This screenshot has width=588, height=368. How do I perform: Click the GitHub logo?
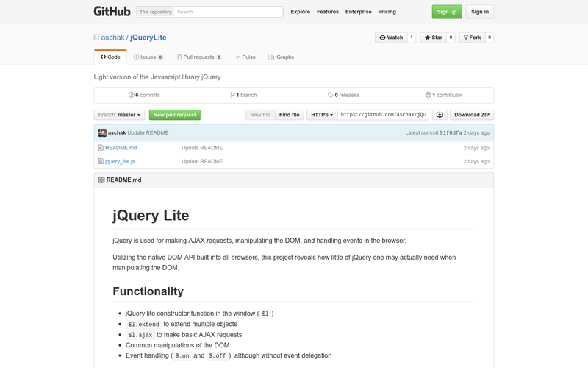point(112,12)
